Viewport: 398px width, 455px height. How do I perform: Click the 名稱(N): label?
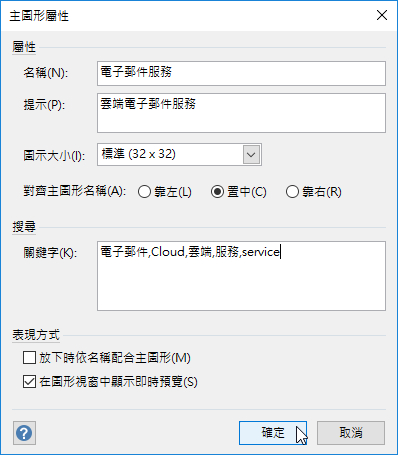(46, 72)
